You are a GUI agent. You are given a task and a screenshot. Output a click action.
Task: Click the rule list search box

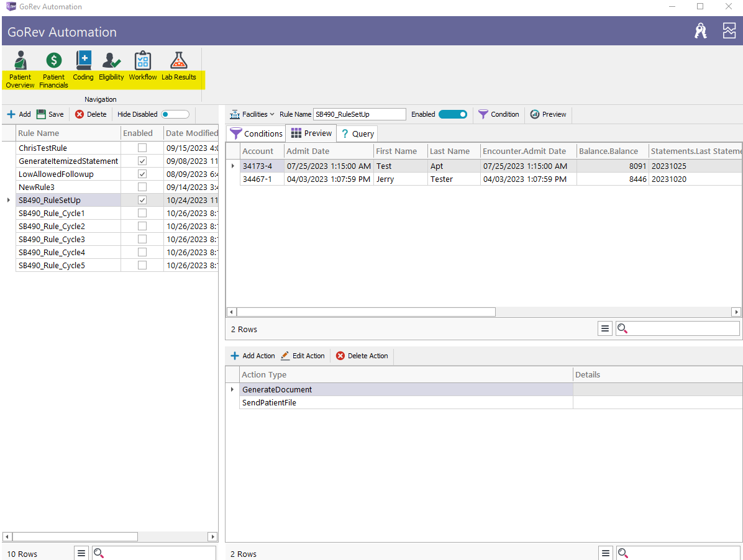click(154, 553)
